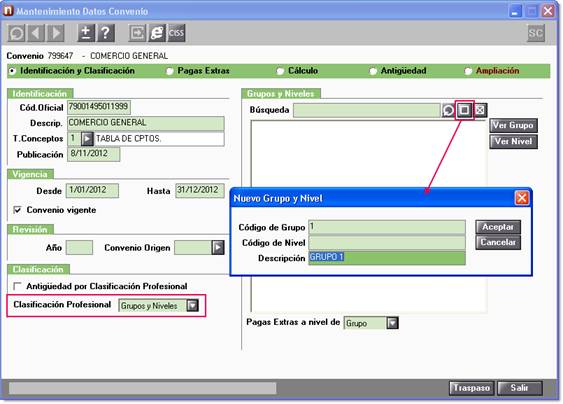
Task: Select the Antigüedad radio option
Action: tap(373, 71)
